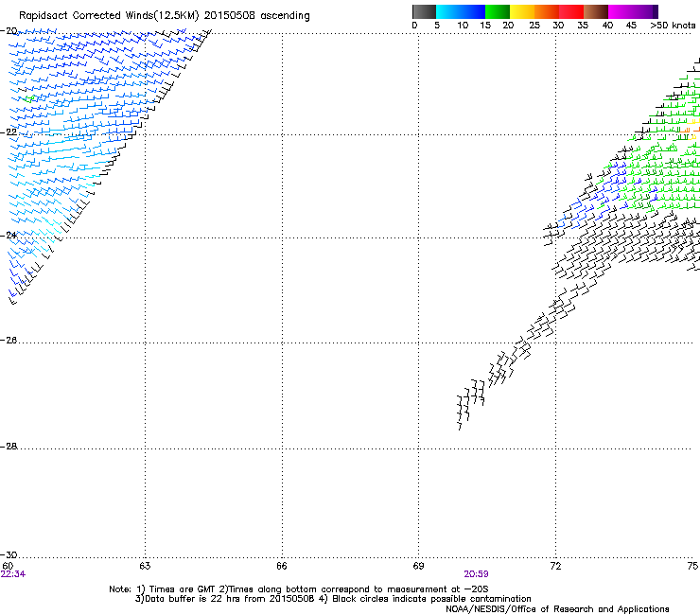The height and width of the screenshot is (615, 700).
Task: Click the yellow 20-25 knots legend segment
Action: [522, 11]
